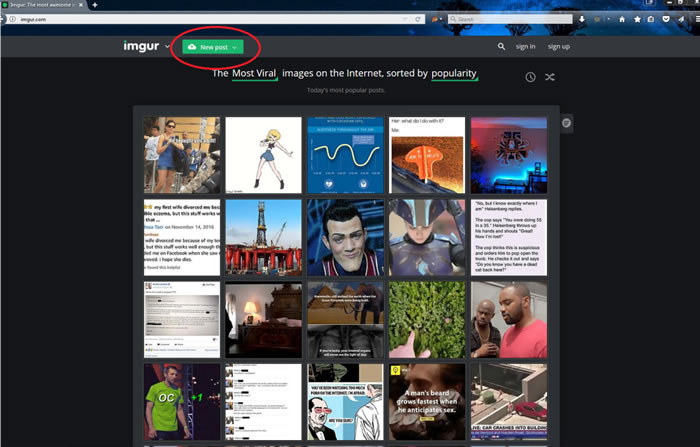
Task: Click the browser Home icon
Action: tap(622, 19)
